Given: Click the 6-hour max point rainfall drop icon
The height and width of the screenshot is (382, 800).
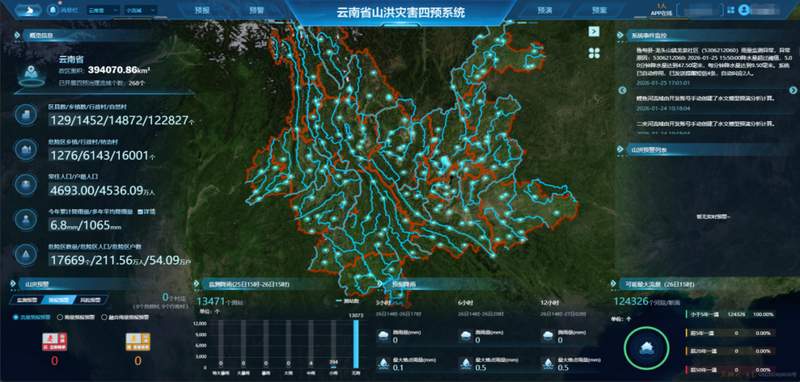Looking at the screenshot, I should tap(466, 363).
